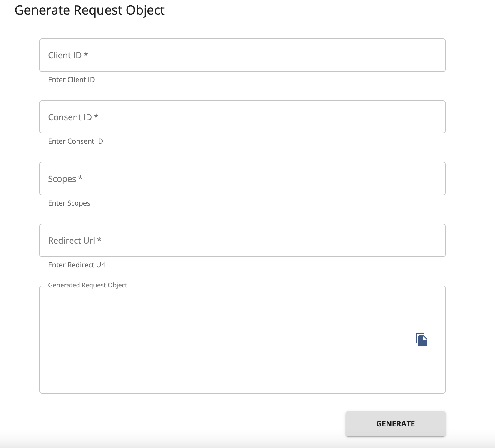Click the Enter Consent ID hint
Image resolution: width=495 pixels, height=448 pixels.
pos(75,141)
